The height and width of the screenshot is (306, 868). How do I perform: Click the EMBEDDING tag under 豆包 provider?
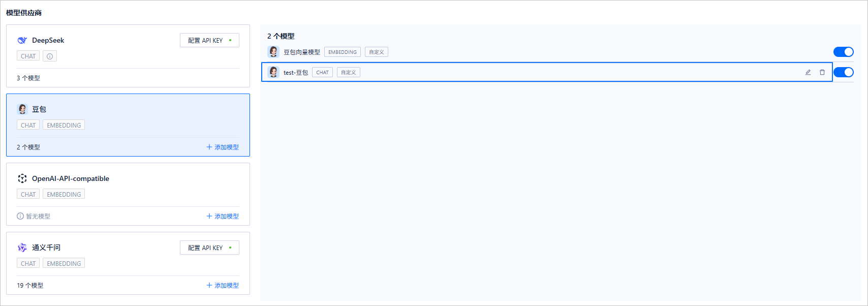(64, 126)
